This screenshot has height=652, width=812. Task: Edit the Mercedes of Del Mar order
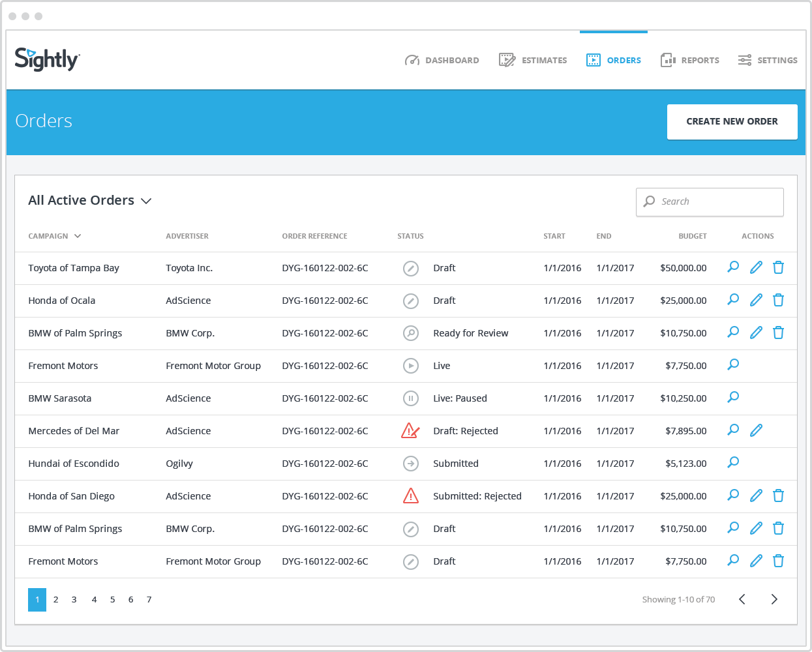756,430
